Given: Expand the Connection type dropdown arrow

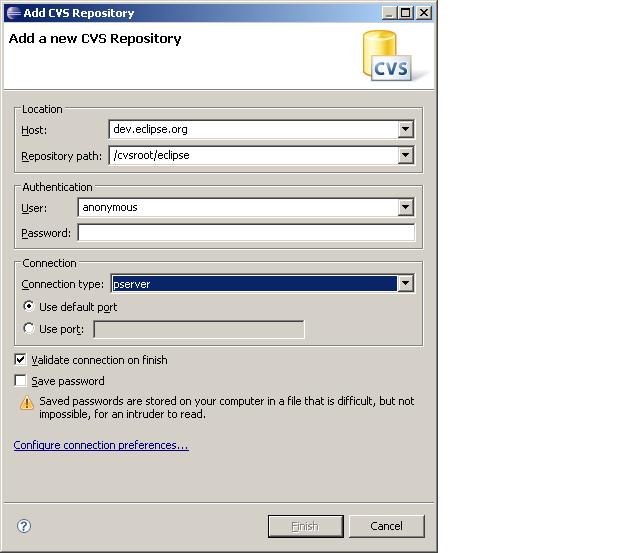Looking at the screenshot, I should [405, 283].
